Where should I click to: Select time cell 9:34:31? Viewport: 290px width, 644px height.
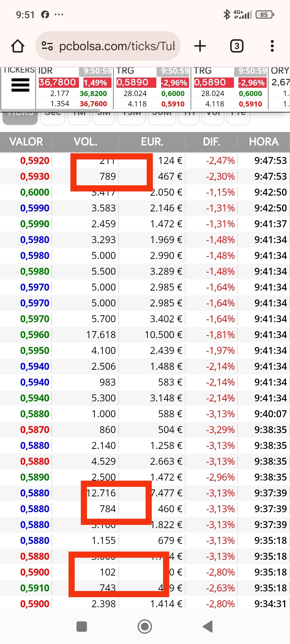pos(271,604)
